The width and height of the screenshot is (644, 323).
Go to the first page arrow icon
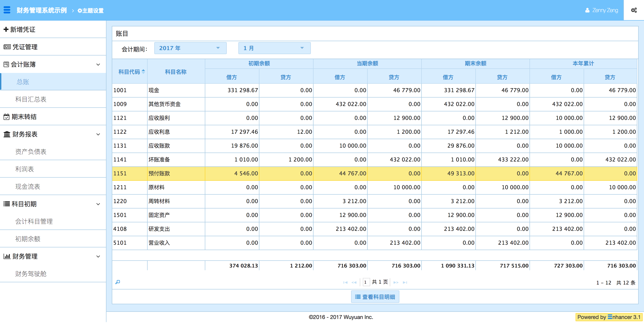coord(345,283)
